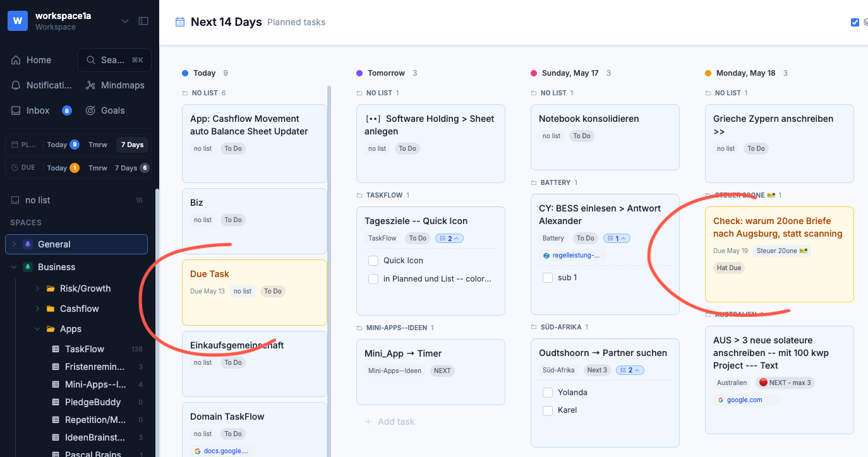Click the blue Today column dot
The image size is (868, 457).
[185, 73]
